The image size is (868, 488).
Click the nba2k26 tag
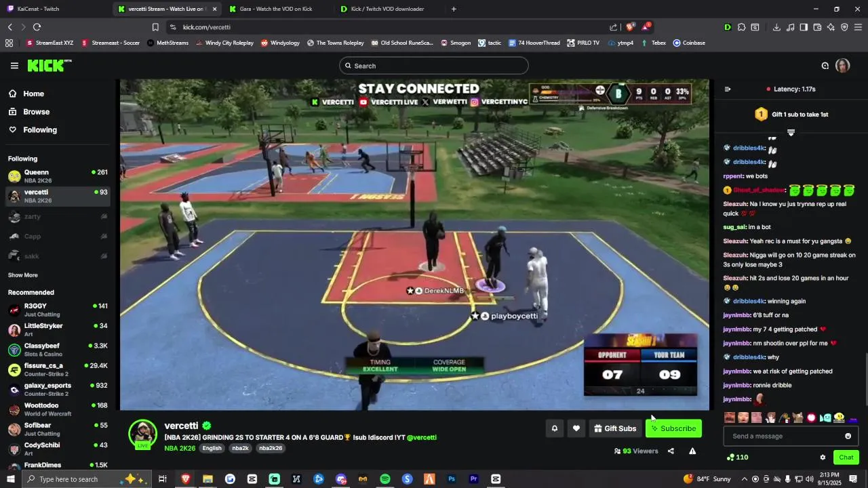271,449
